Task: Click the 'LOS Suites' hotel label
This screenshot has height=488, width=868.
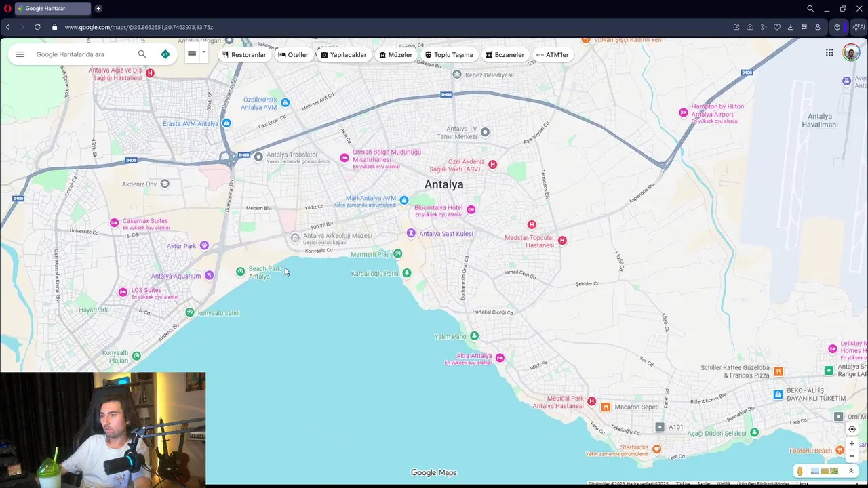Action: pos(146,290)
